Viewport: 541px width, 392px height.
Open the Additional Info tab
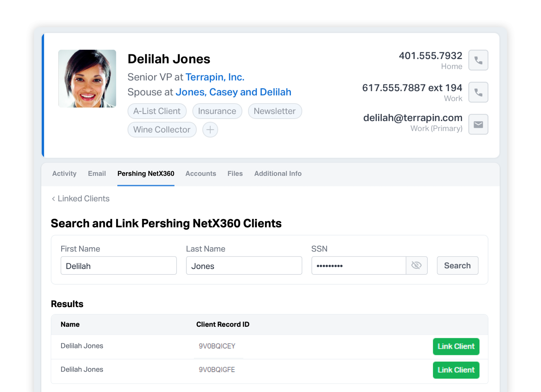click(278, 173)
